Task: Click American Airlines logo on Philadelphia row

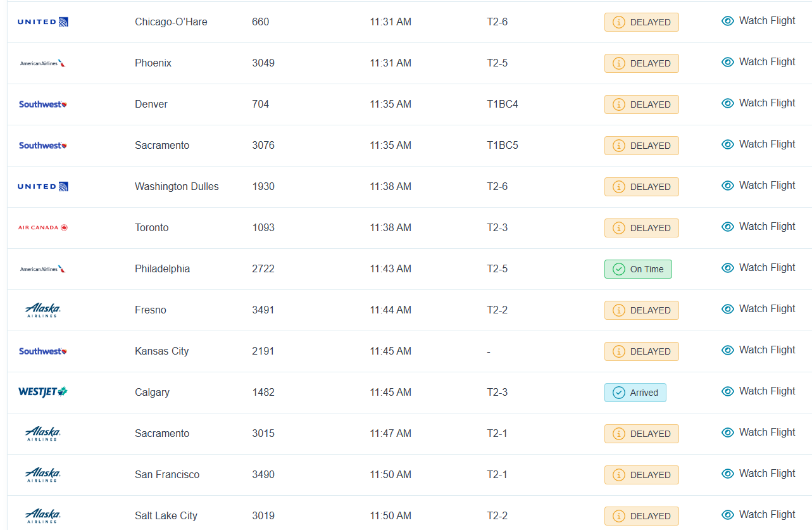Action: tap(43, 269)
